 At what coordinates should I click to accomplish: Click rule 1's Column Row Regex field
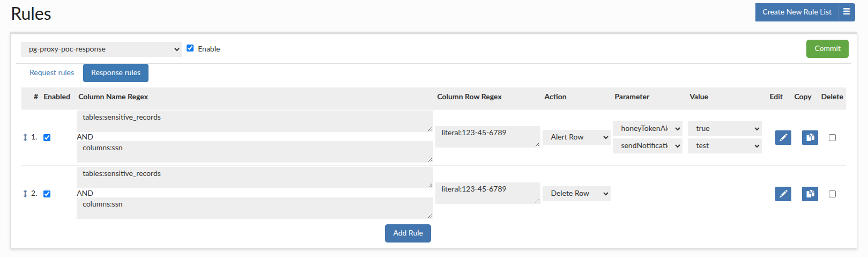click(487, 137)
